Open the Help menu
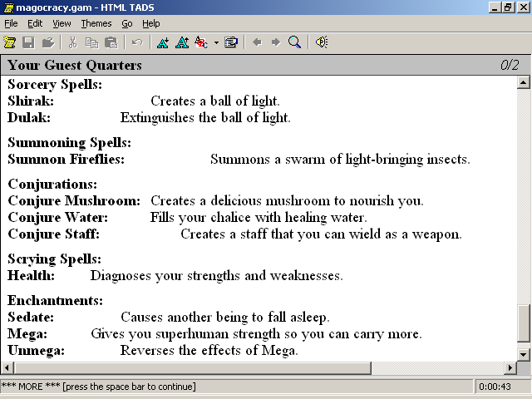The width and height of the screenshot is (532, 399). tap(150, 23)
